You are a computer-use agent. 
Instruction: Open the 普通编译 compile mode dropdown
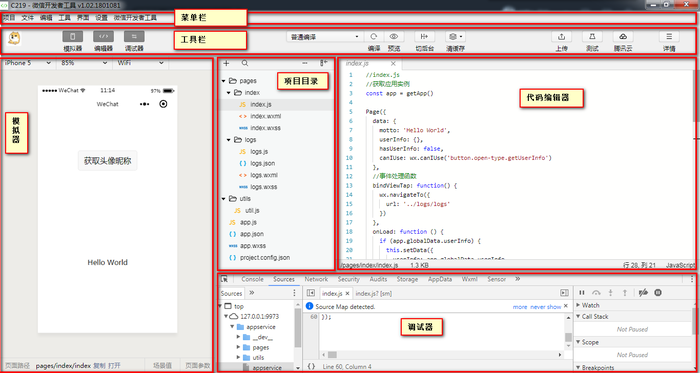click(325, 37)
